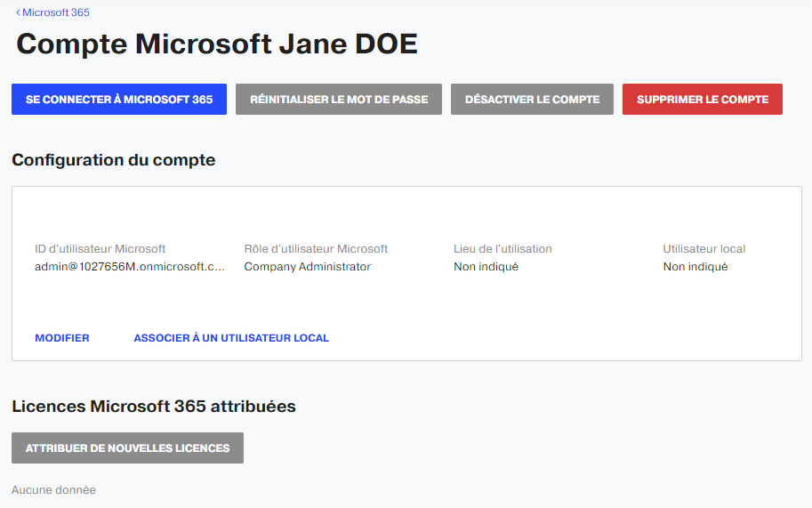This screenshot has height=508, width=812.
Task: Click Réinitialiser le mot de passe
Action: coord(339,100)
